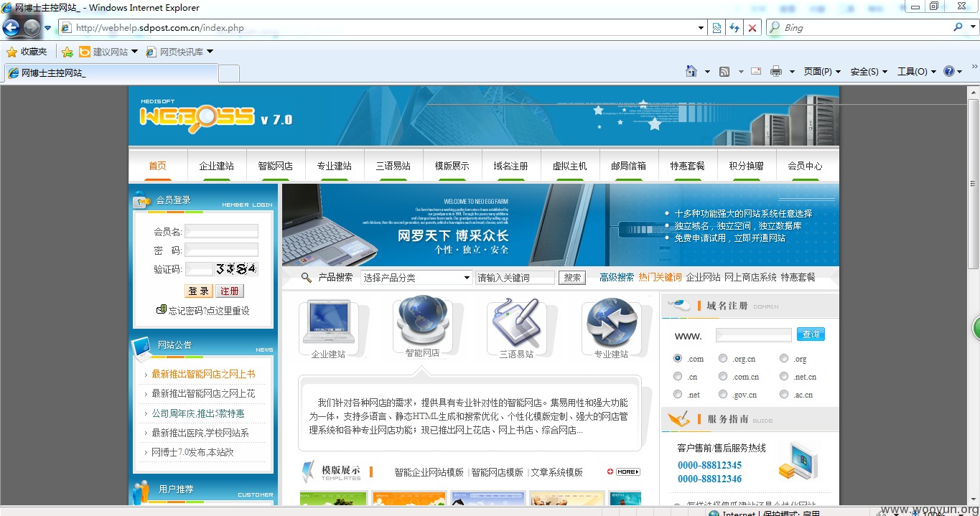Open the 智能企业网站模版 template link
Screen dimensions: 980x516
(x=429, y=472)
